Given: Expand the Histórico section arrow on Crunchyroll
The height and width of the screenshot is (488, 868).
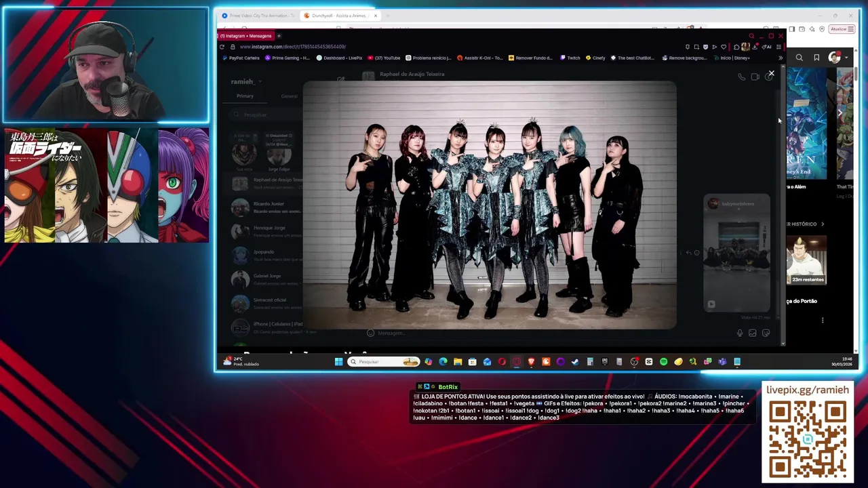Looking at the screenshot, I should (823, 224).
